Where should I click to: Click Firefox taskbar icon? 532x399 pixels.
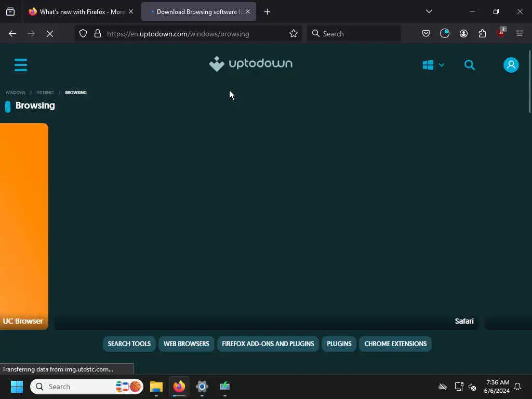pyautogui.click(x=179, y=387)
